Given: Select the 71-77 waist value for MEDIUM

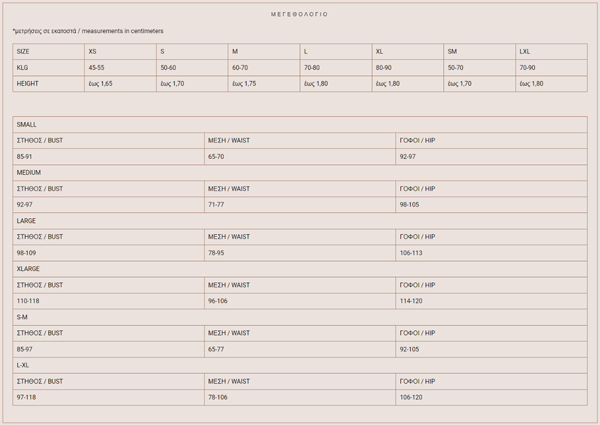Looking at the screenshot, I should coord(217,204).
